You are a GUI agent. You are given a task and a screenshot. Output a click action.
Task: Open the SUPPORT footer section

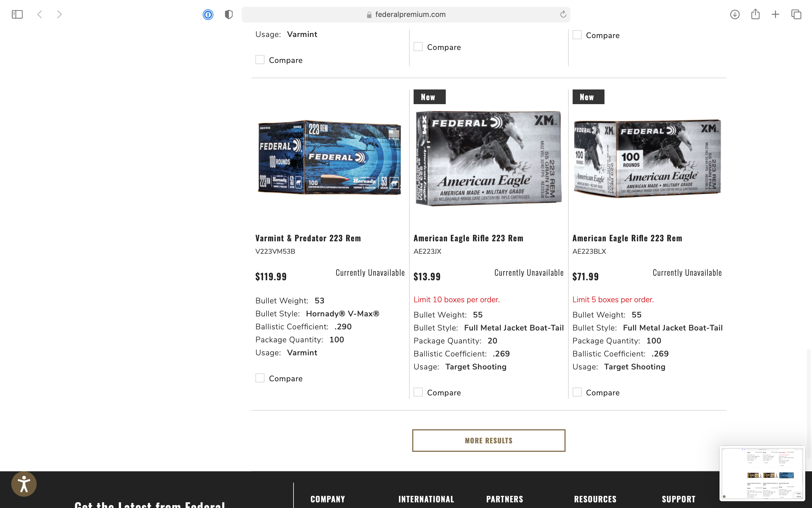click(678, 499)
